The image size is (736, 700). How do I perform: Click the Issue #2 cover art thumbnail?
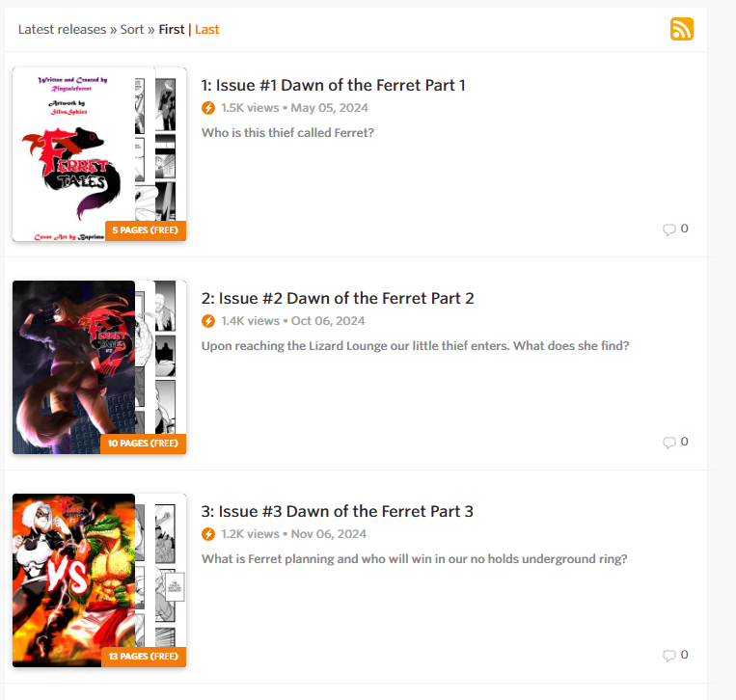pos(99,367)
